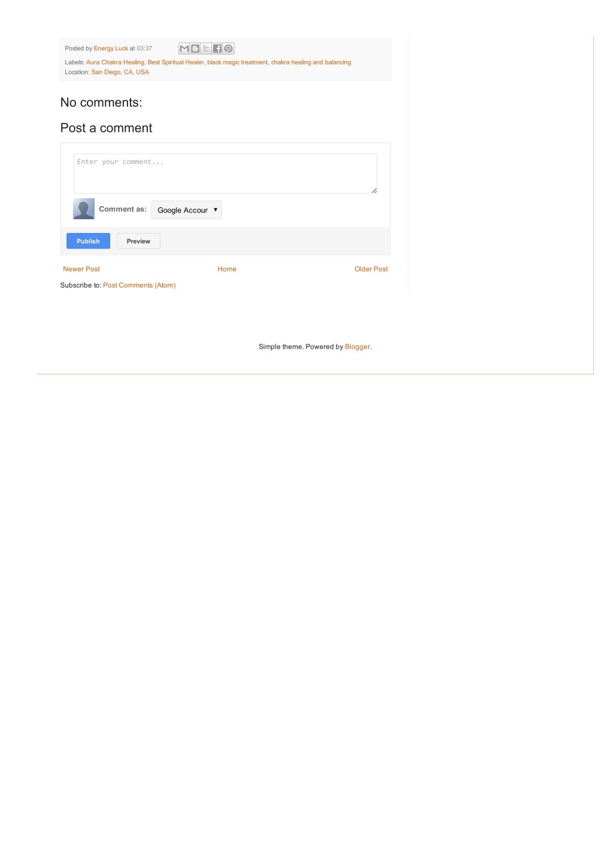Select the Best Spiritual Healer label

point(175,62)
